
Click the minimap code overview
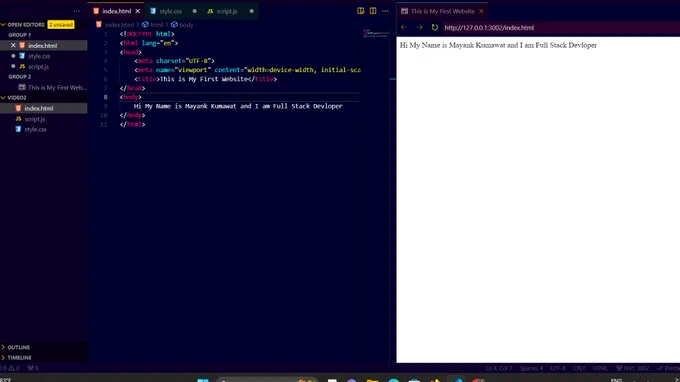pyautogui.click(x=376, y=34)
